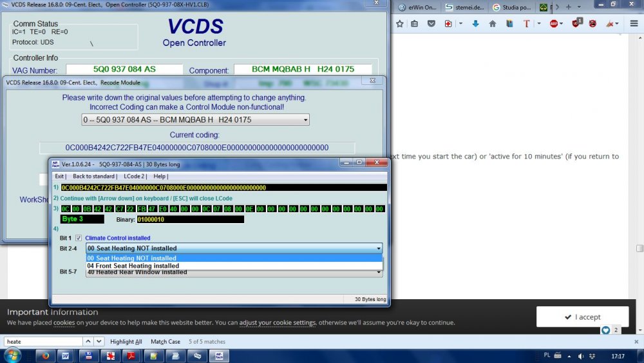Jump to the next find match arrow
Viewport: 644px width, 363px height.
[x=99, y=341]
